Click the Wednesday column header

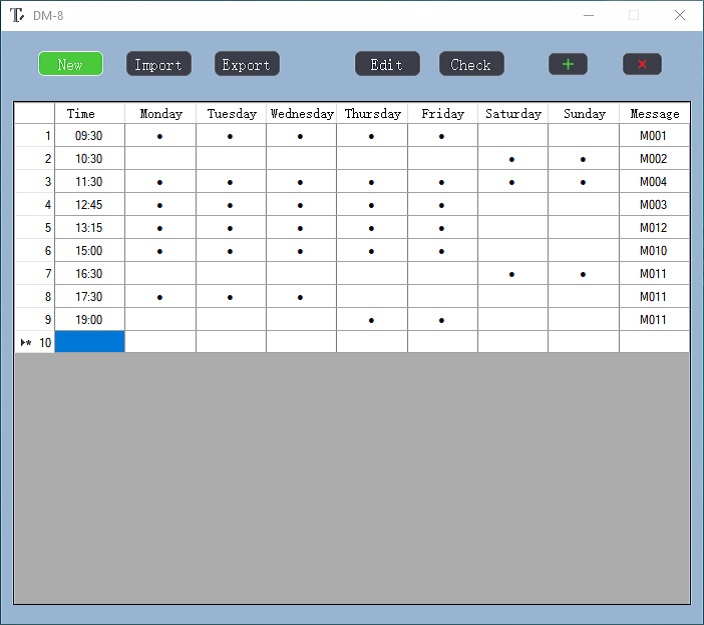[301, 113]
